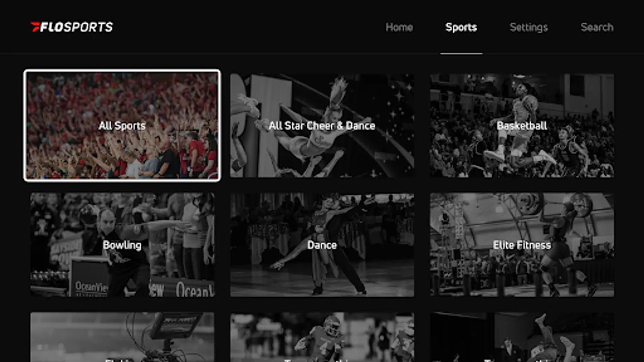Select the tile with the football player running
The height and width of the screenshot is (362, 644).
coord(322,337)
